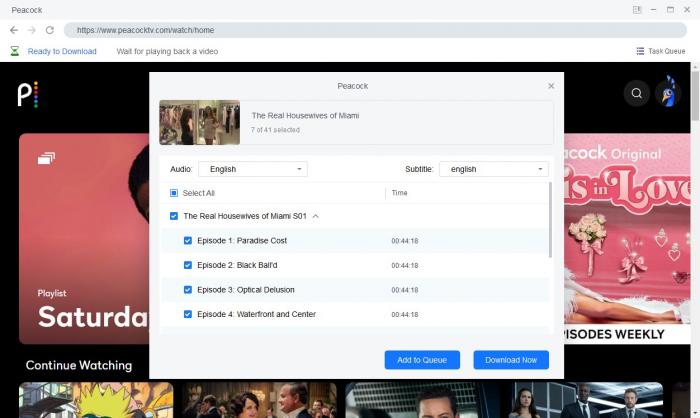
Task: Click the '7 of 41 selected' text
Action: point(275,130)
